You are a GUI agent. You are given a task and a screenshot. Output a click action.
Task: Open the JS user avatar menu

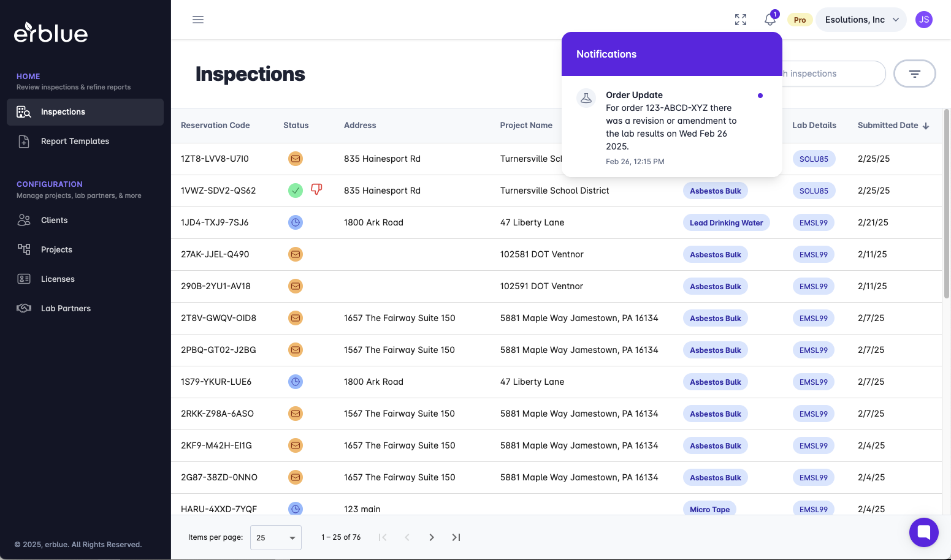(924, 20)
